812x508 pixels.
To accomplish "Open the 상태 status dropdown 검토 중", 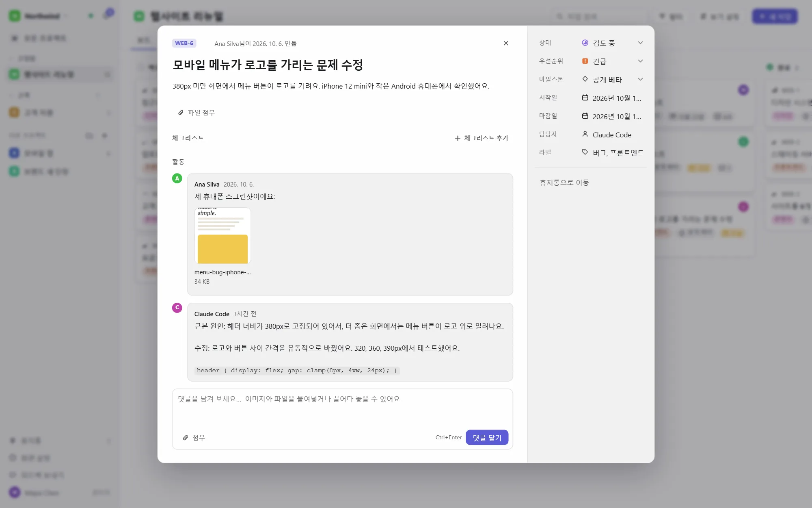I will click(613, 43).
